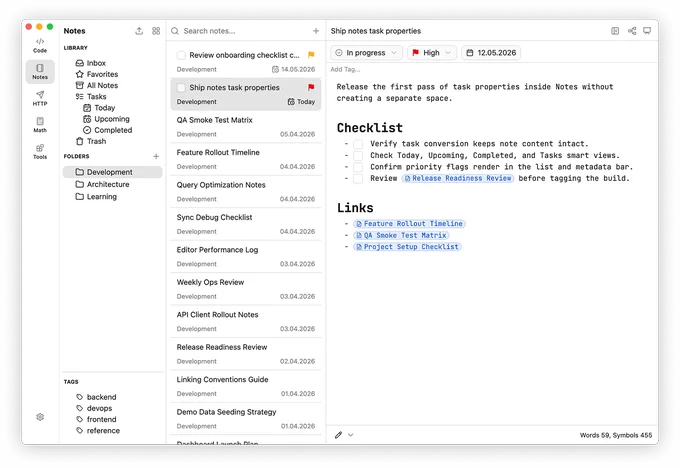Check off Ship notes task properties

pyautogui.click(x=181, y=88)
